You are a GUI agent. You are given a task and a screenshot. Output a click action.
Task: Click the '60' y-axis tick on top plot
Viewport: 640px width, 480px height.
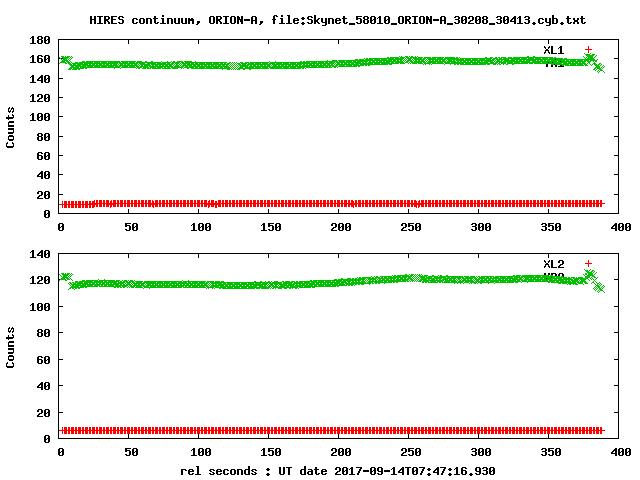[x=43, y=156]
